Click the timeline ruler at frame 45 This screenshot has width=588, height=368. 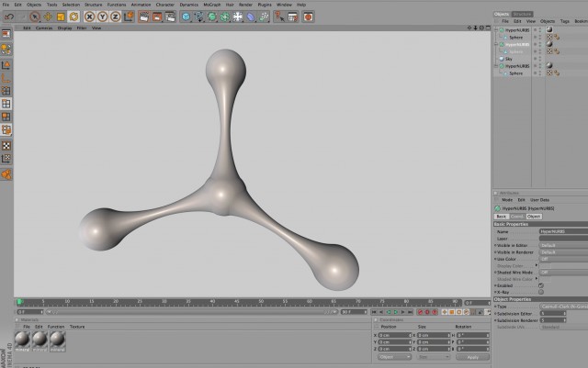[237, 302]
